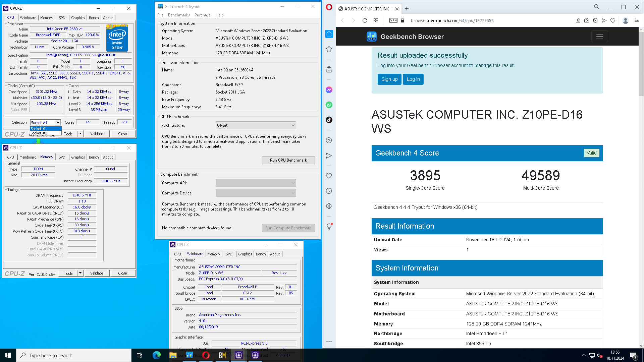The width and height of the screenshot is (644, 362).
Task: Open three-dots sidebar setup in Opera
Action: tap(329, 342)
